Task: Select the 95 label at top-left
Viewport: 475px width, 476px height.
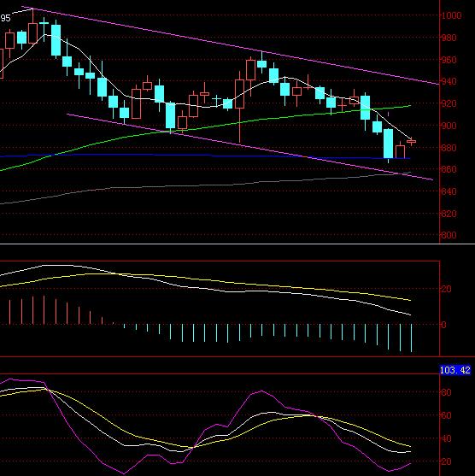Action: point(5,18)
